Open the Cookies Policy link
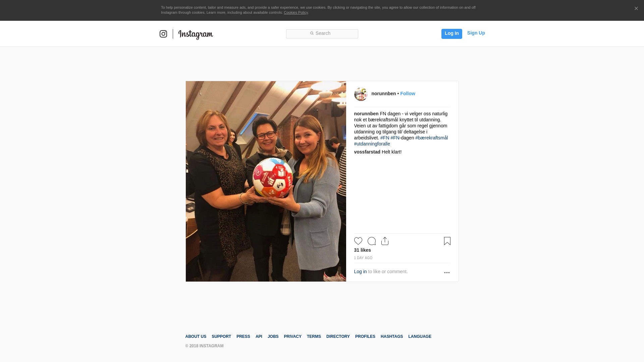644x362 pixels. point(296,12)
